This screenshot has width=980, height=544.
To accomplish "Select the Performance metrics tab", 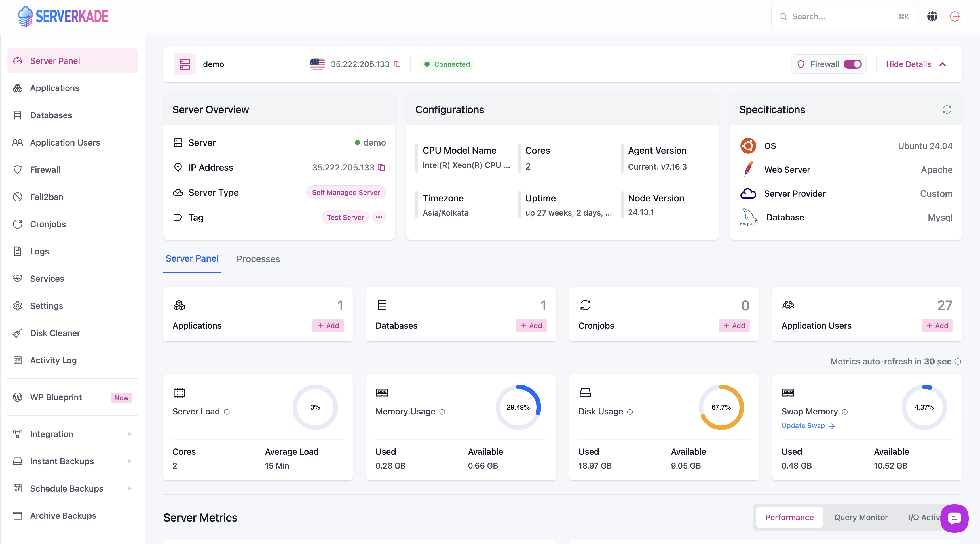I will click(x=789, y=517).
